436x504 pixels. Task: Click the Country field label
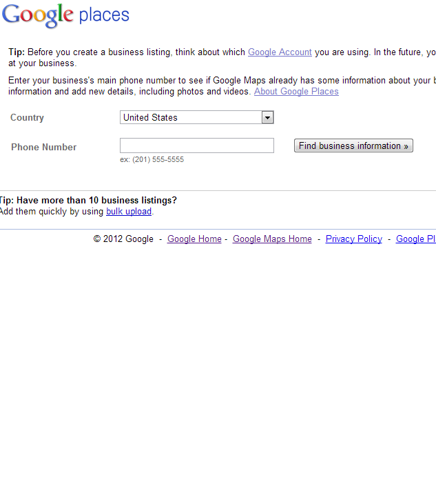[x=27, y=117]
